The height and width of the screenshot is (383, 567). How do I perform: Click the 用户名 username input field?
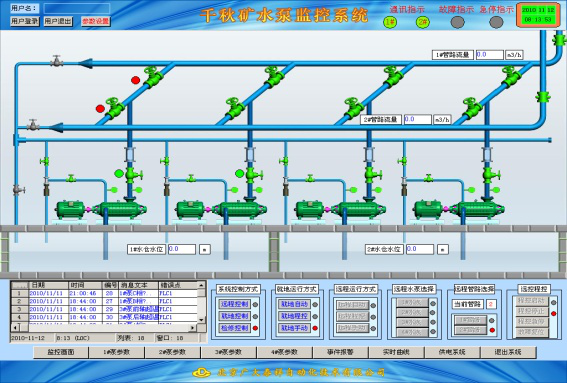tap(77, 8)
